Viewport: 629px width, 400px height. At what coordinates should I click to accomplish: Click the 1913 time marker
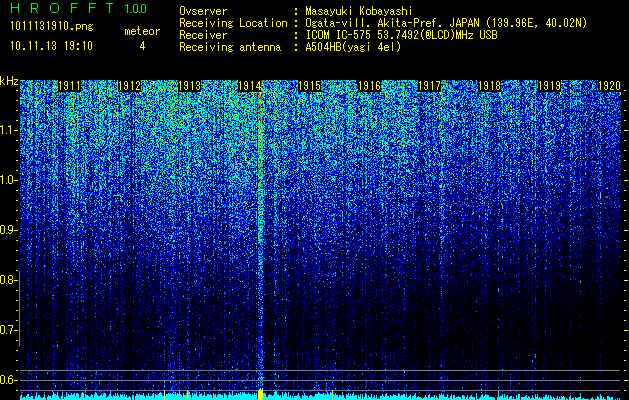pyautogui.click(x=189, y=86)
